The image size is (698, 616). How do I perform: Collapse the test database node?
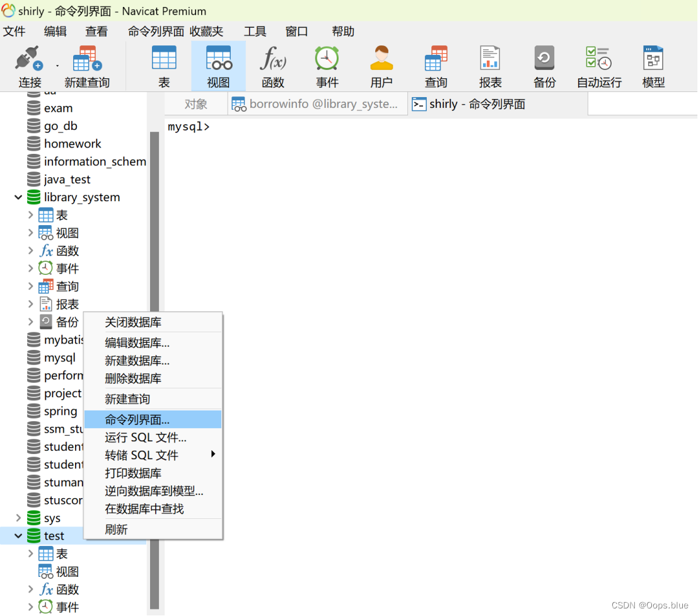pyautogui.click(x=18, y=536)
